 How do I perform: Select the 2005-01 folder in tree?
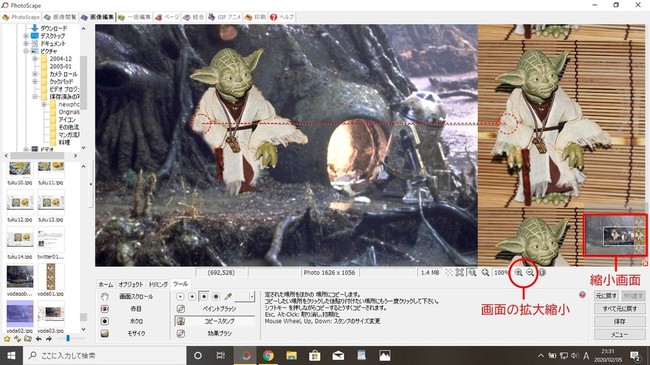pyautogui.click(x=61, y=66)
